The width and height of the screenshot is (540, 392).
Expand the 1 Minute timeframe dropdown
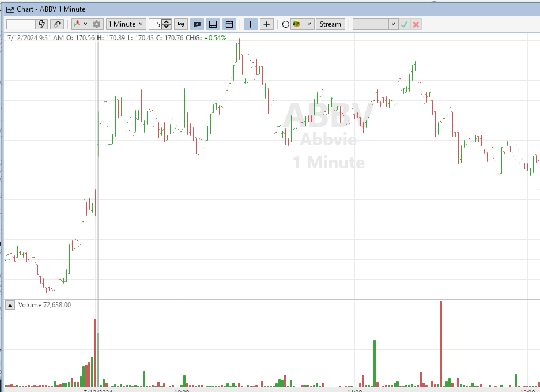pos(126,24)
